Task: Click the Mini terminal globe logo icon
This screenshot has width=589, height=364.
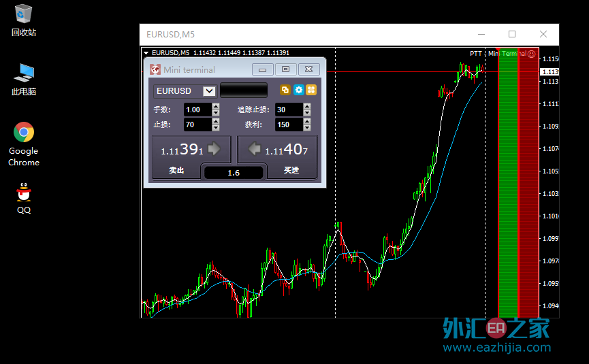Action: point(155,69)
